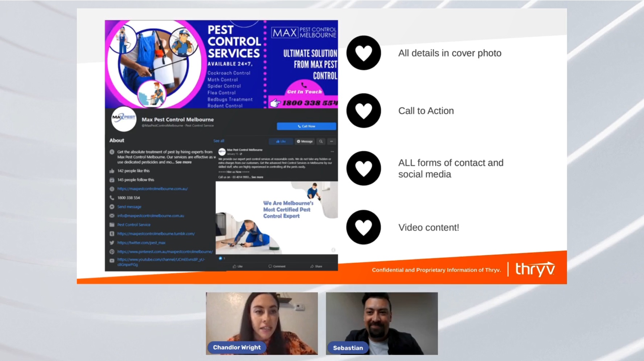Click the Pinterest icon in About list
Image resolution: width=644 pixels, height=361 pixels.
[112, 251]
